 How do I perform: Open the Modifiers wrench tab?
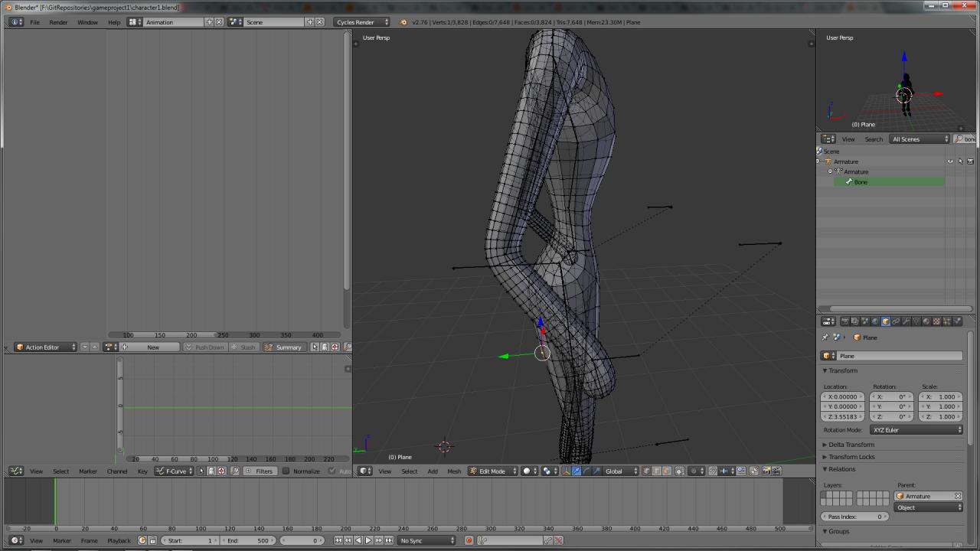click(x=906, y=321)
